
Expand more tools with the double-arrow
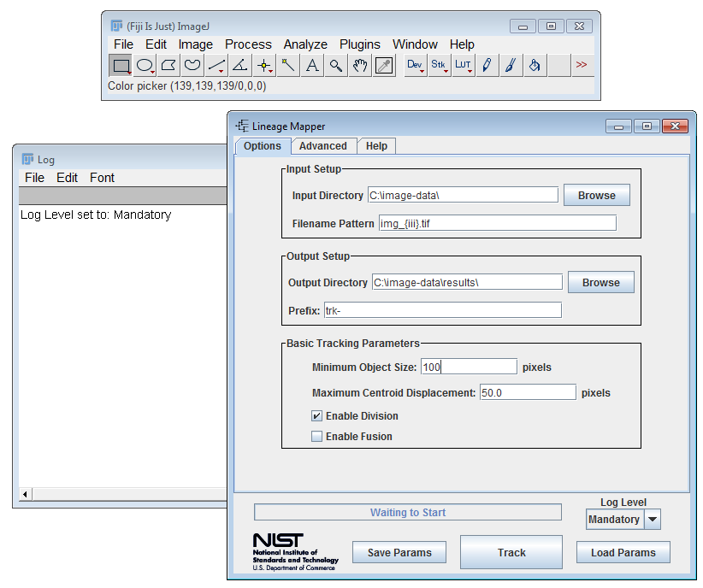click(582, 65)
